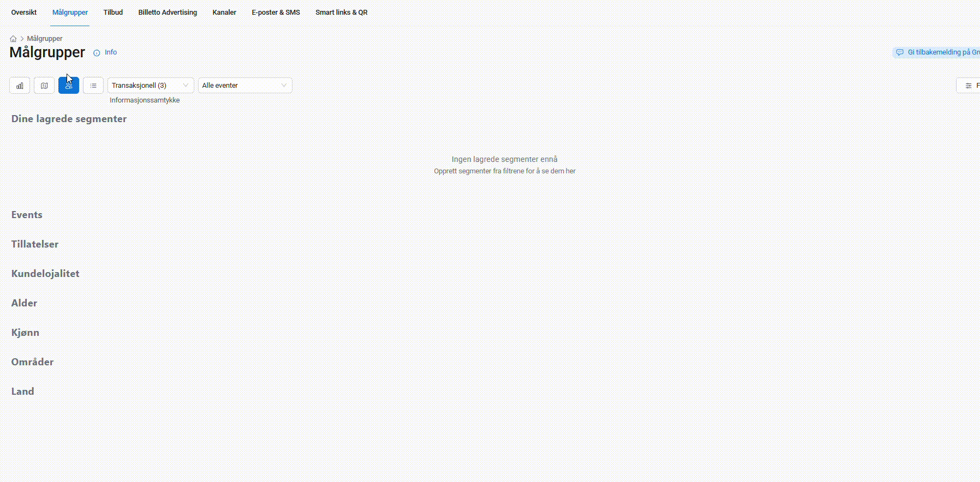Open the Transaksjonell (3) dropdown
The height and width of the screenshot is (482, 980).
point(150,86)
